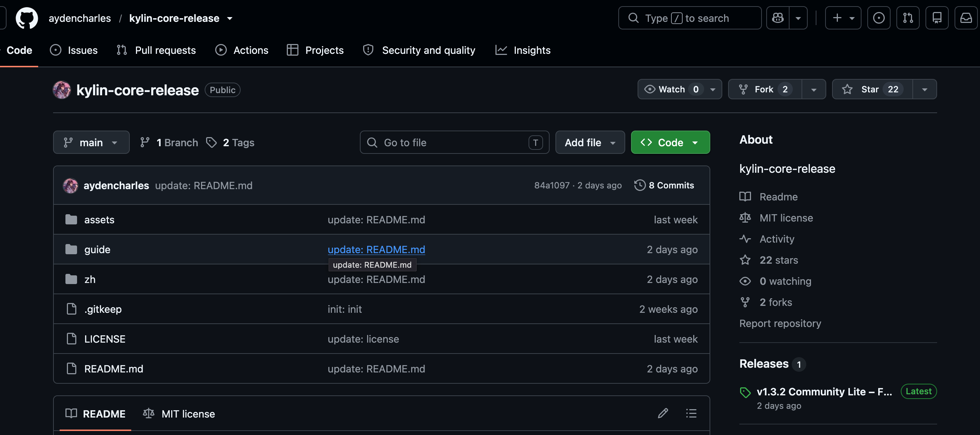This screenshot has width=980, height=435.
Task: Click the .gitkeep file icon
Action: pyautogui.click(x=72, y=309)
